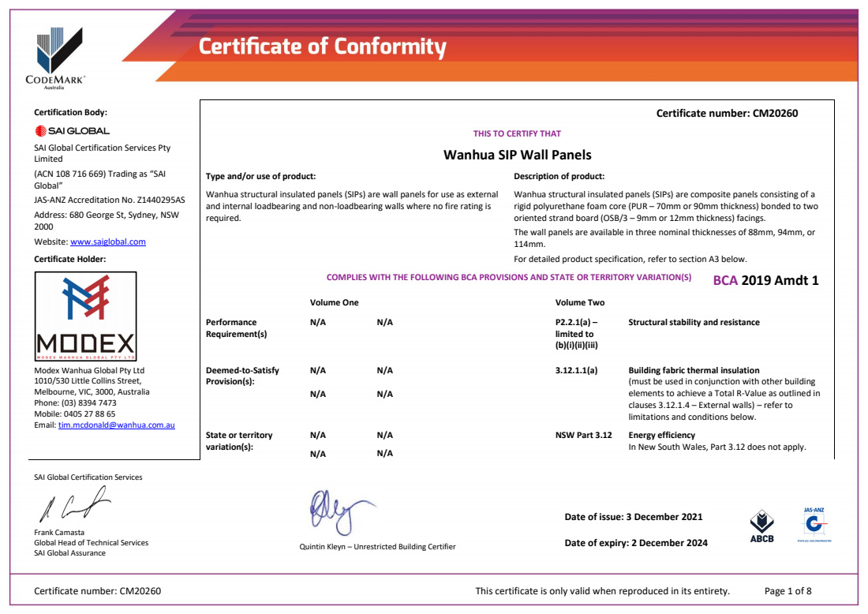Click the JAS-ANZ accreditation logo
This screenshot has width=868, height=614.
pos(814,524)
